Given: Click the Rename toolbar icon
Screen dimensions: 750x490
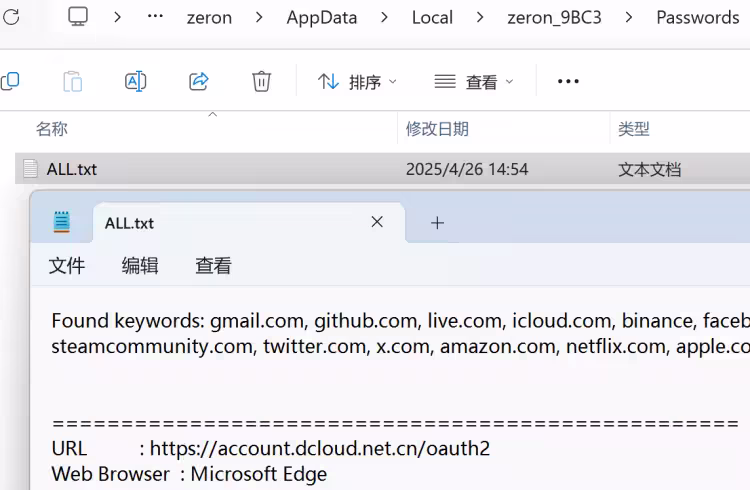Looking at the screenshot, I should click(135, 81).
